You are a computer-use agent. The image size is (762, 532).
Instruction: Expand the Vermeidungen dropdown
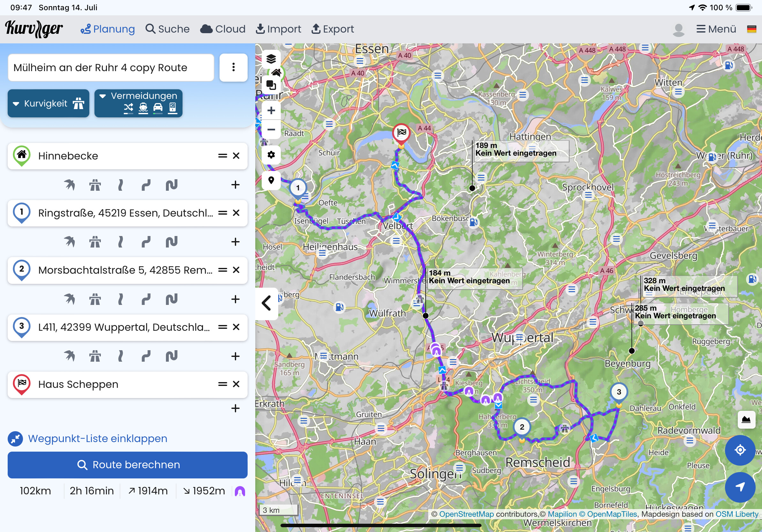point(138,103)
